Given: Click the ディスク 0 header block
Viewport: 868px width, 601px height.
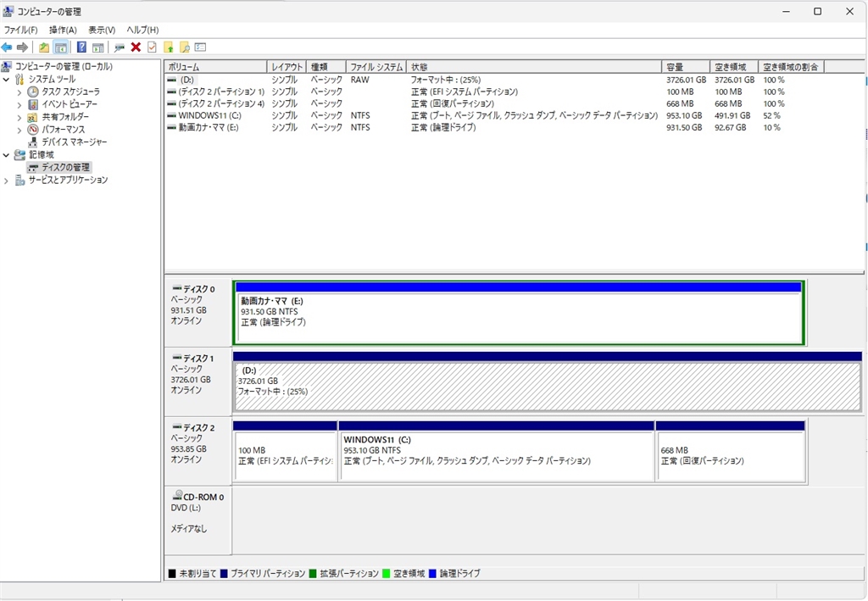Looking at the screenshot, I should pos(198,313).
